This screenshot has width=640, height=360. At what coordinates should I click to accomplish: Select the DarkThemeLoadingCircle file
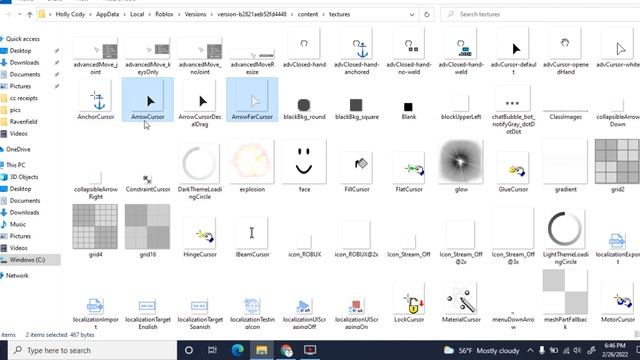[x=200, y=170]
